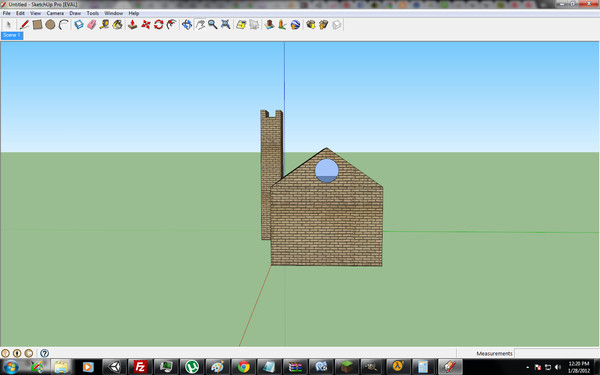Click the Zoom Extents tool
Image resolution: width=600 pixels, height=375 pixels.
point(226,25)
